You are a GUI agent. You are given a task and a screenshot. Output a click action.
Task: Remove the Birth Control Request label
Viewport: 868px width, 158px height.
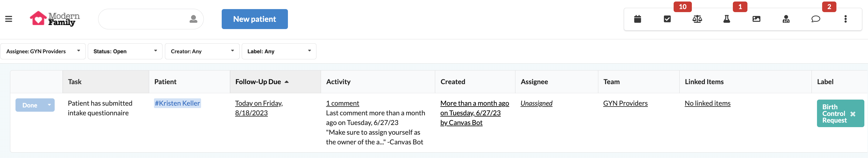(853, 114)
